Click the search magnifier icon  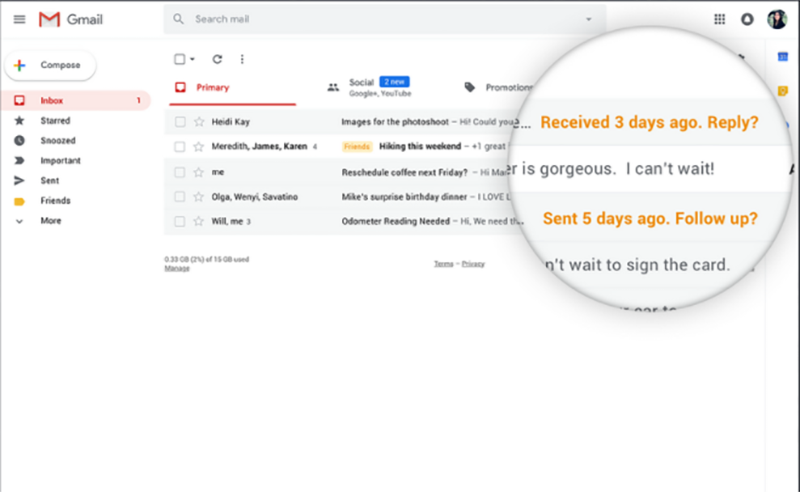178,19
